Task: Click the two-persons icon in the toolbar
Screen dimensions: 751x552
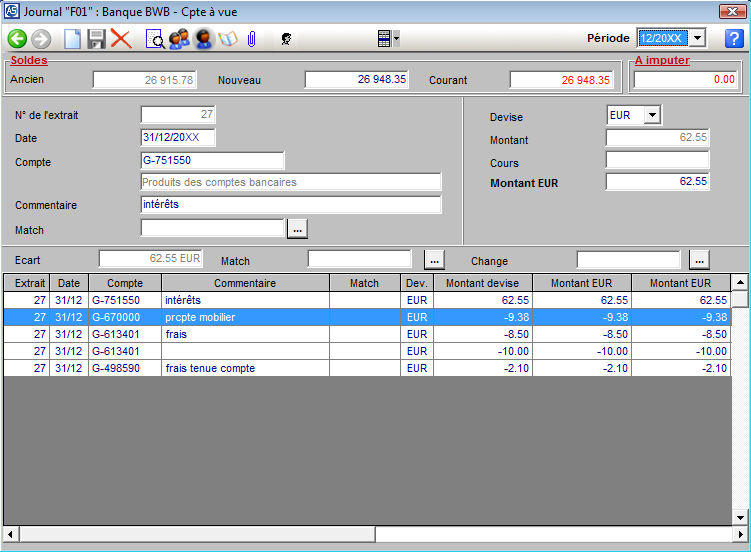Action: click(180, 39)
